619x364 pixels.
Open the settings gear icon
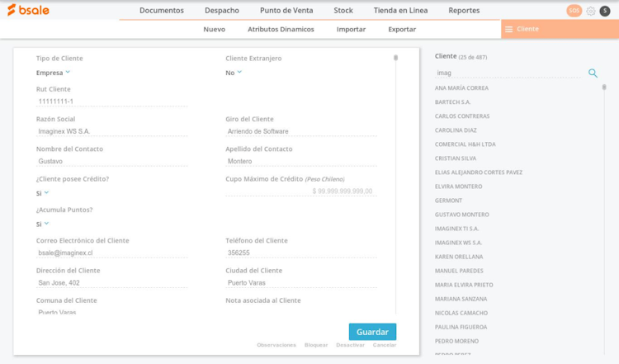coord(591,11)
